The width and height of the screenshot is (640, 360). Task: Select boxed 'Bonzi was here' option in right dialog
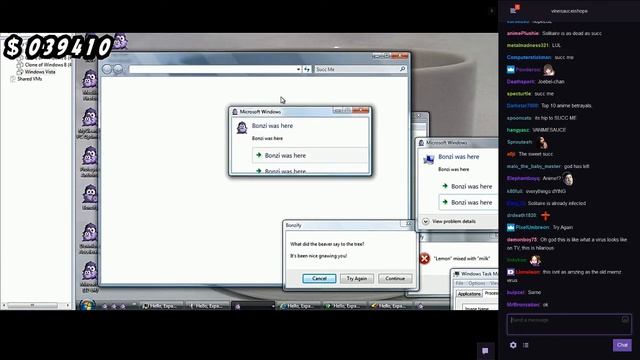(468, 202)
